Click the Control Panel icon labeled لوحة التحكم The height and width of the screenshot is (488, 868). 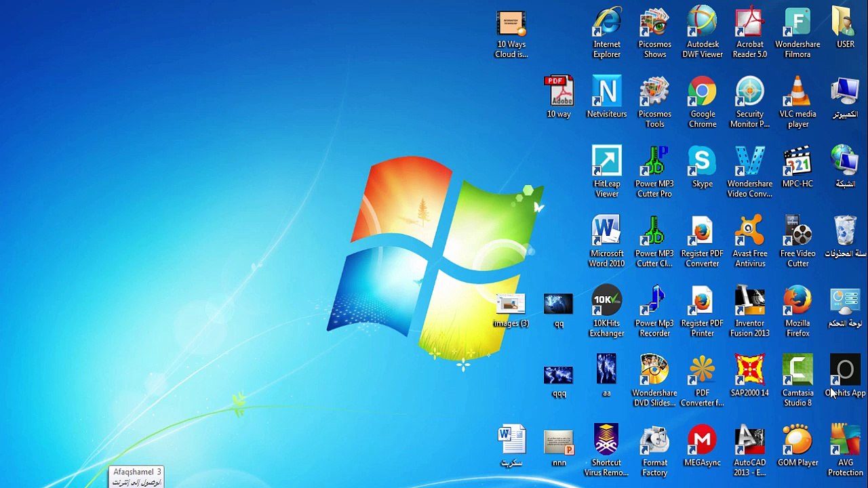(x=846, y=307)
